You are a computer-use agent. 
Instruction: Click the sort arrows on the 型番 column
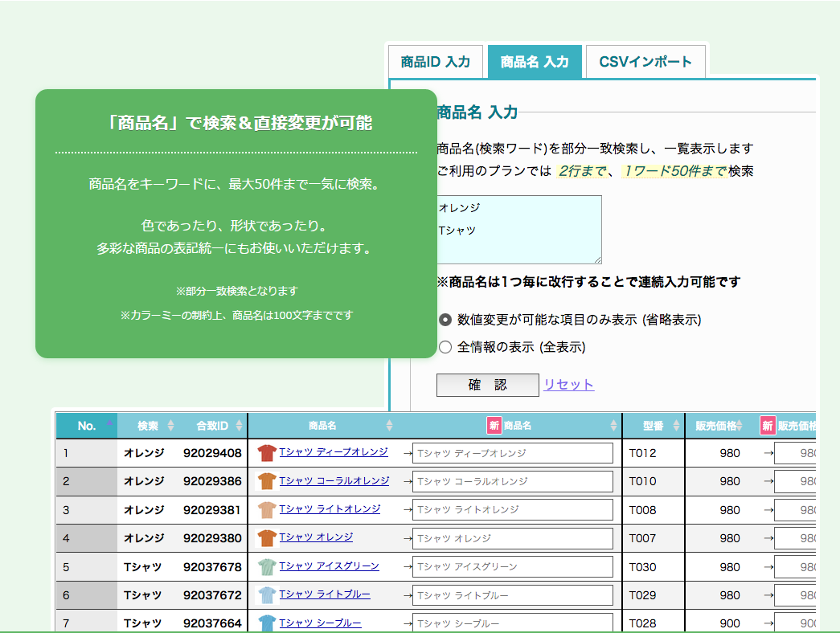(676, 426)
